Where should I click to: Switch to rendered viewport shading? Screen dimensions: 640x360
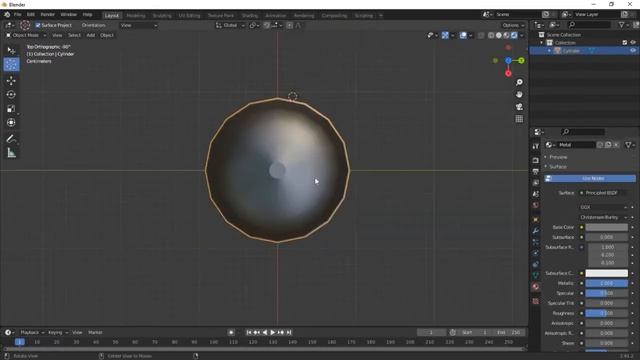pyautogui.click(x=514, y=36)
